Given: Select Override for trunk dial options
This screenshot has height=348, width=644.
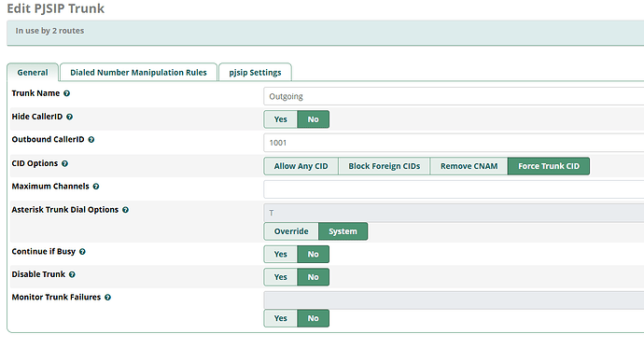Looking at the screenshot, I should [291, 231].
